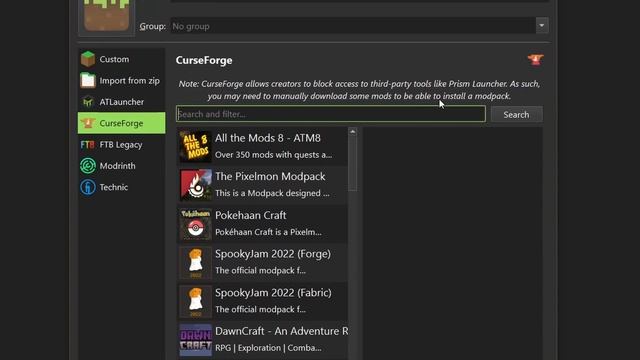Image resolution: width=640 pixels, height=360 pixels.
Task: Click 'This is a Modpack designed ...' description
Action: click(x=272, y=193)
